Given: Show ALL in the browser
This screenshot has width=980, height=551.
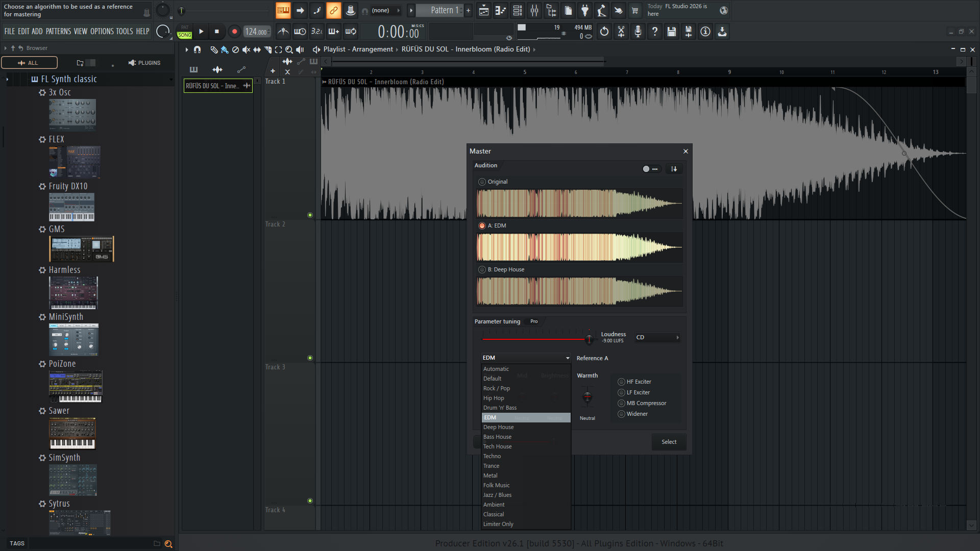Looking at the screenshot, I should pos(29,63).
